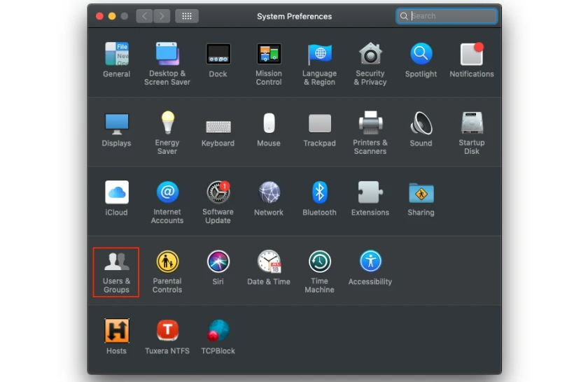The height and width of the screenshot is (382, 588).
Task: Open Printers & Scanners pane
Action: 370,133
